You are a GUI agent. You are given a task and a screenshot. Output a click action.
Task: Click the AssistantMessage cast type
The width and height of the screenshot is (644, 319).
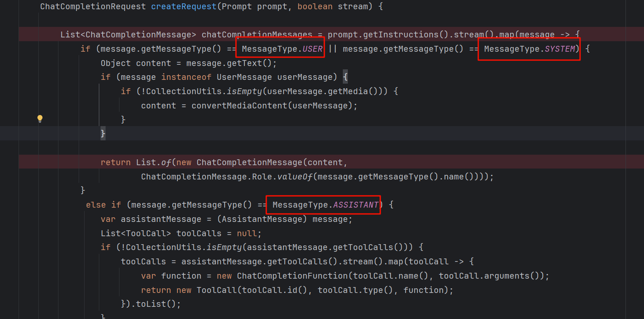click(262, 219)
